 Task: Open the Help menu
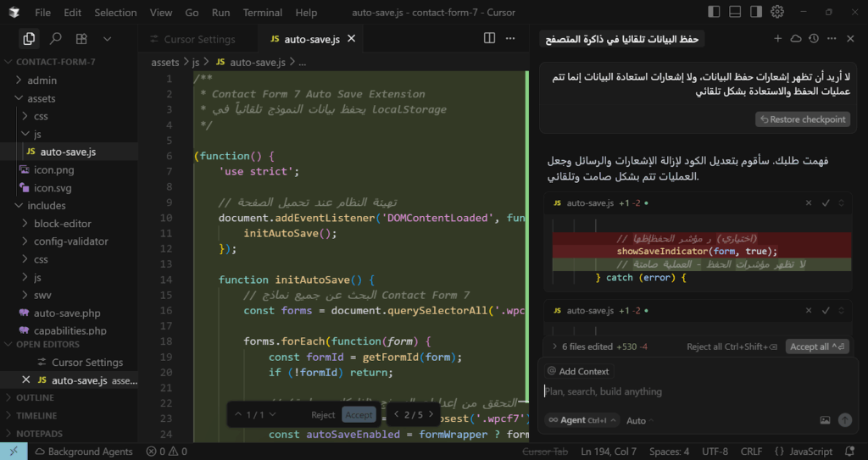[x=306, y=12]
